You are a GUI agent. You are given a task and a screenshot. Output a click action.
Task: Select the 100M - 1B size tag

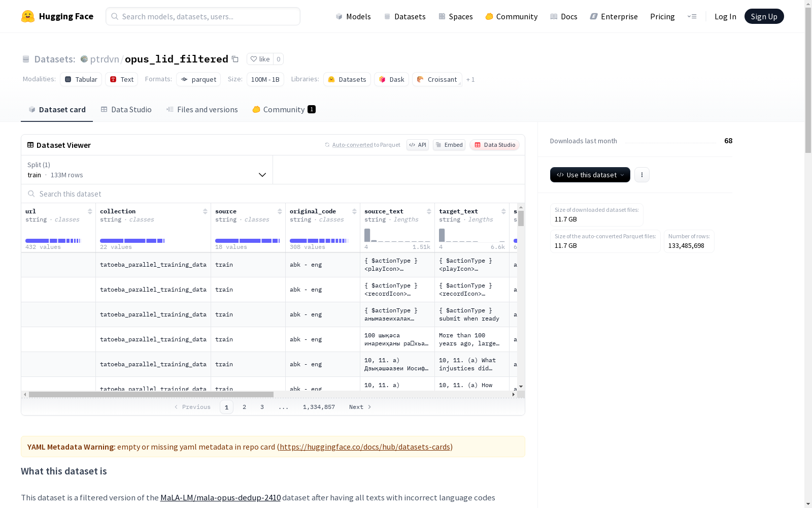pos(265,79)
